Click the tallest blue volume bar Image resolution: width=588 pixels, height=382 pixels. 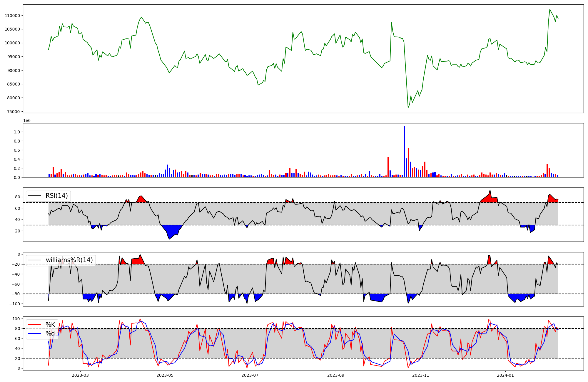pyautogui.click(x=404, y=151)
